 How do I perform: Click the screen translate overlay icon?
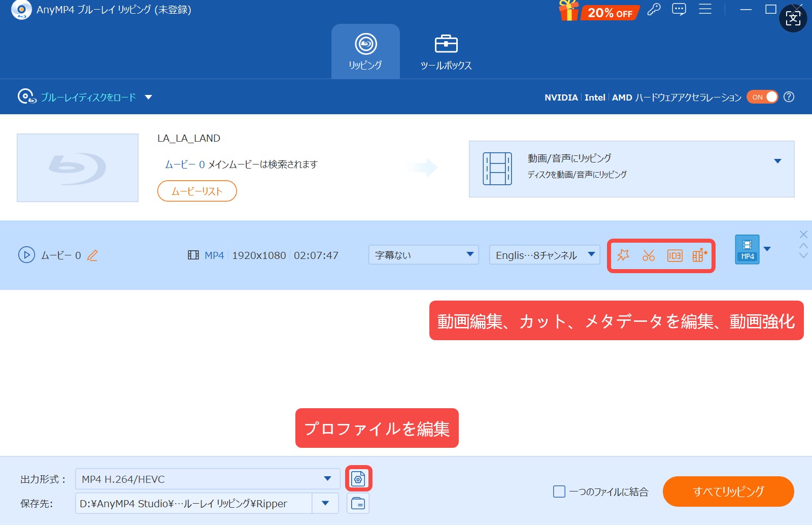click(x=793, y=18)
